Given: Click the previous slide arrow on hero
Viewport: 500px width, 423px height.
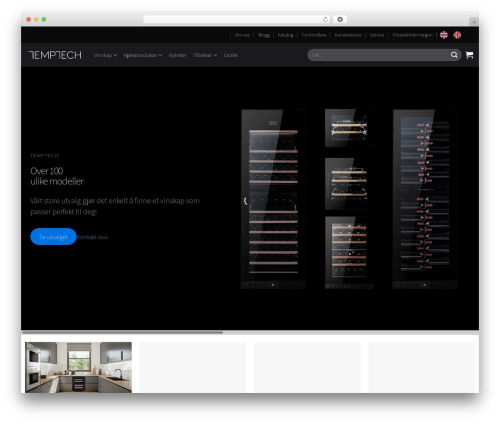Looking at the screenshot, I should [x=246, y=201].
